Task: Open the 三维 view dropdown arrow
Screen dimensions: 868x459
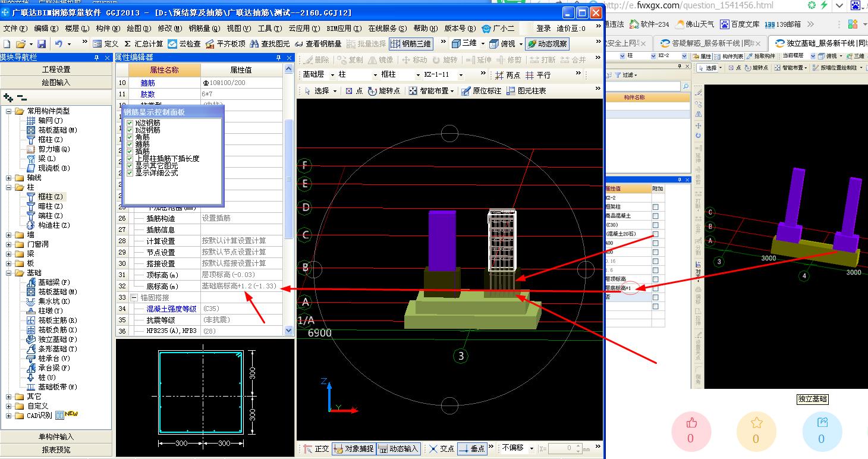Action: [x=483, y=44]
